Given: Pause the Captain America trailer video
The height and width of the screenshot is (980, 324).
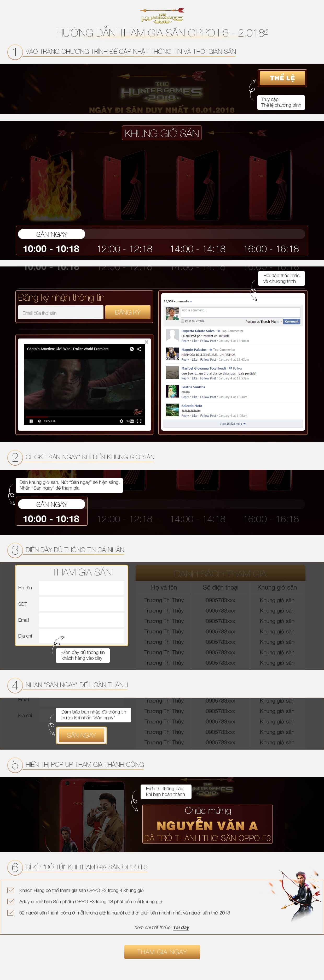Looking at the screenshot, I should pos(31,421).
